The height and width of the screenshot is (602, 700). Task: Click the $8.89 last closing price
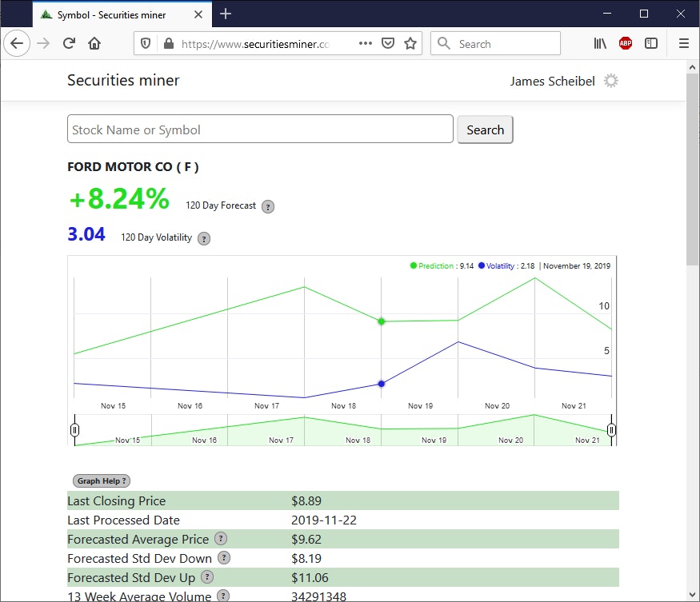coord(306,500)
